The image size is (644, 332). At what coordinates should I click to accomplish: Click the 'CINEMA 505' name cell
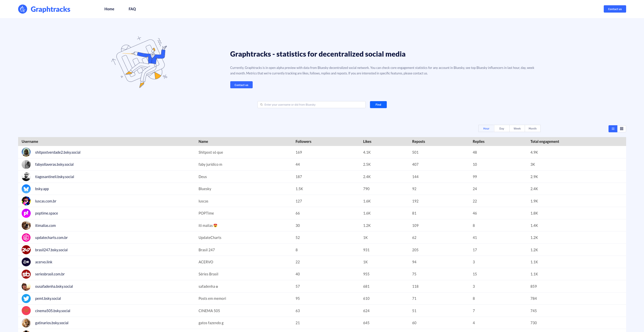pyautogui.click(x=209, y=311)
